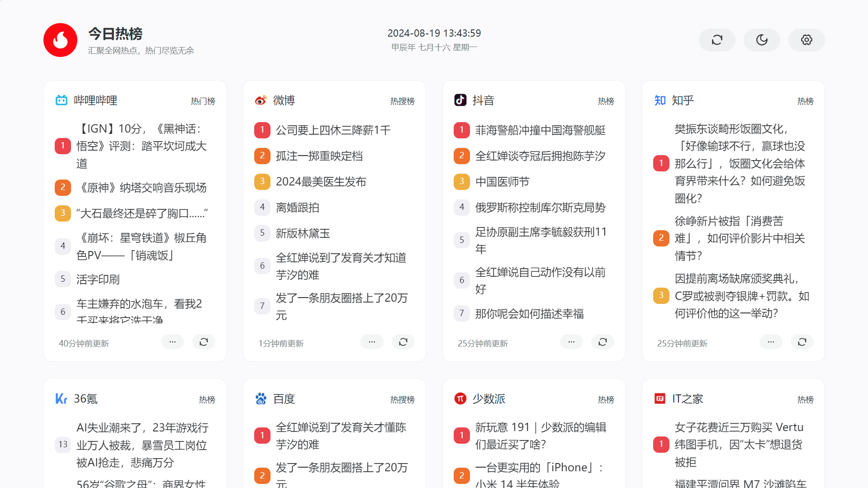Open 中国医师节 entry on 抖音
The width and height of the screenshot is (868, 488).
pos(503,182)
